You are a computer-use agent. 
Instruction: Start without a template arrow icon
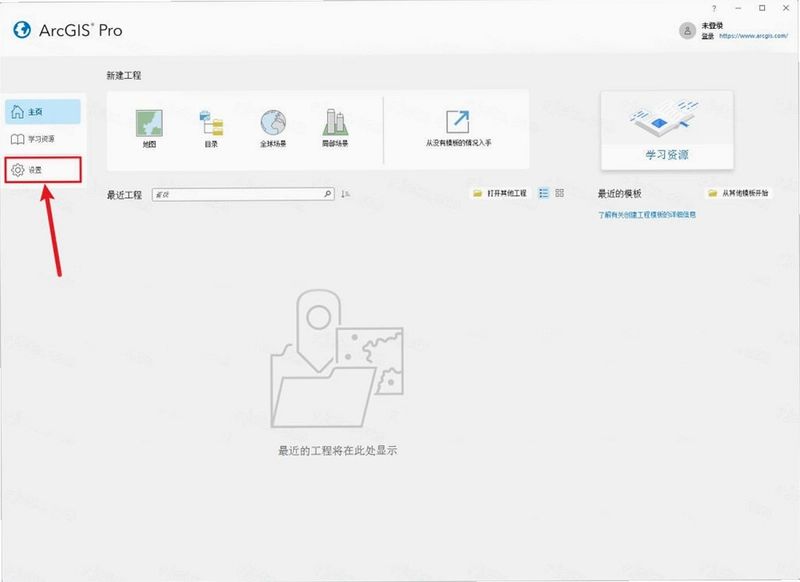point(458,122)
